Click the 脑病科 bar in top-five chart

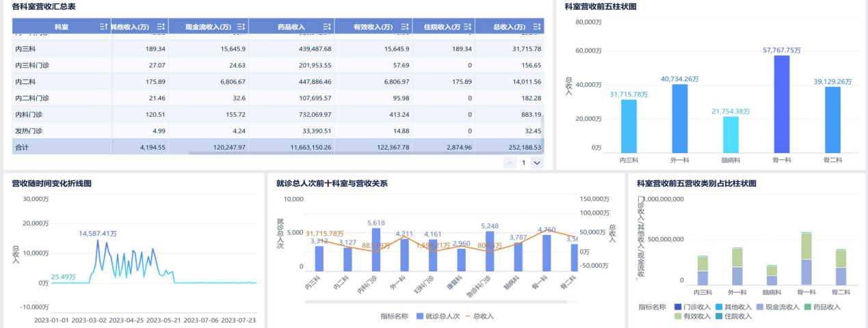pyautogui.click(x=731, y=134)
